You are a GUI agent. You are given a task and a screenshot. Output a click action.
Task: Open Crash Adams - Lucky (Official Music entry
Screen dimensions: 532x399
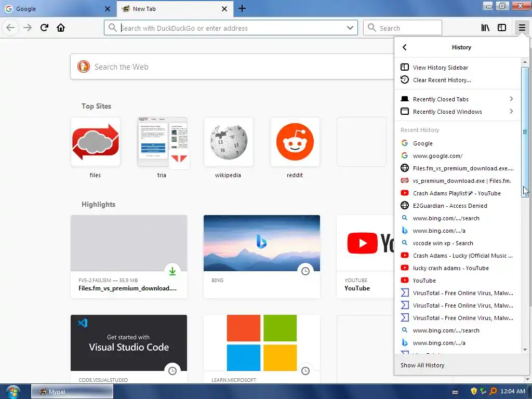click(x=457, y=256)
